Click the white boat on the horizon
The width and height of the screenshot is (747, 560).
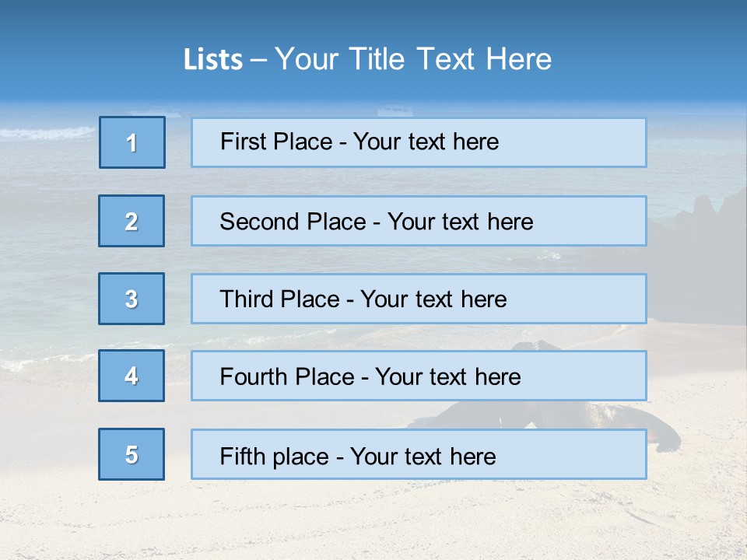(x=395, y=109)
